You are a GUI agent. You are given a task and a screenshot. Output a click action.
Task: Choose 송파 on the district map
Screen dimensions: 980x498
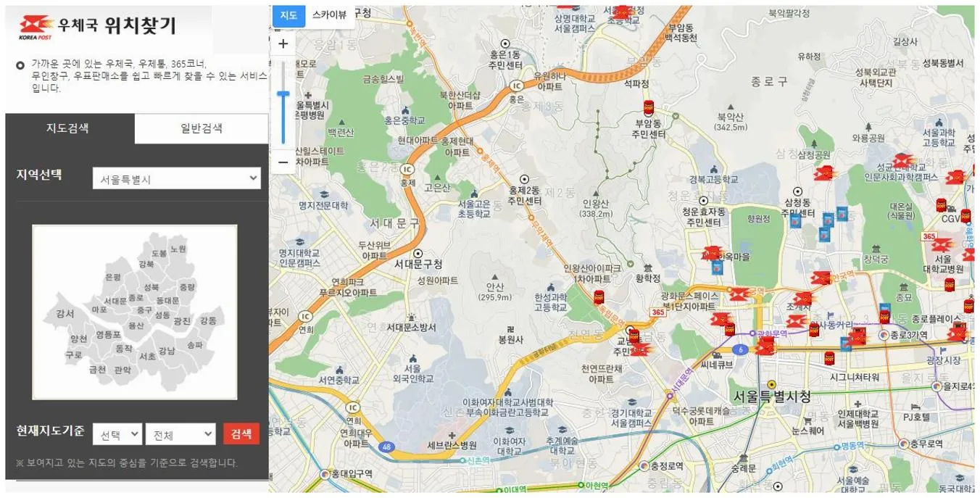coord(195,345)
